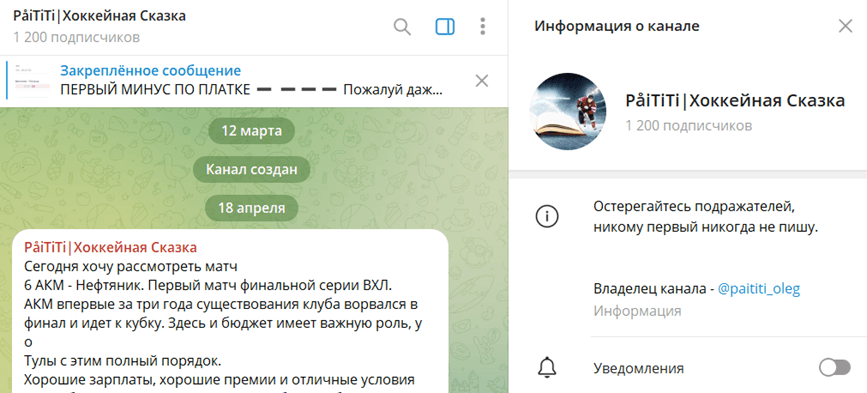This screenshot has height=393, width=867.
Task: Click the info circle icon beside description
Action: [547, 216]
